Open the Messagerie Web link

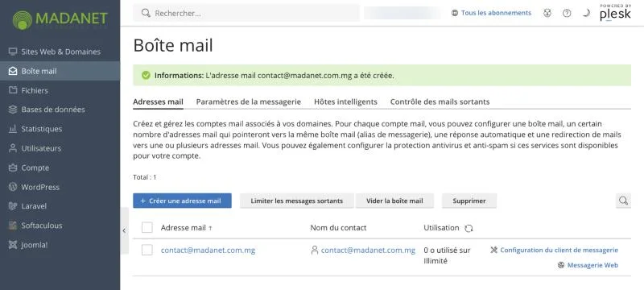tap(592, 265)
